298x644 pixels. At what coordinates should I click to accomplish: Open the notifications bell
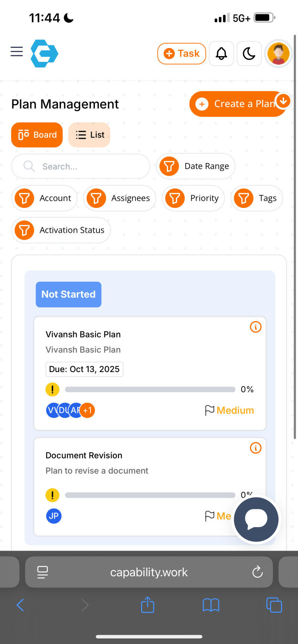click(221, 54)
